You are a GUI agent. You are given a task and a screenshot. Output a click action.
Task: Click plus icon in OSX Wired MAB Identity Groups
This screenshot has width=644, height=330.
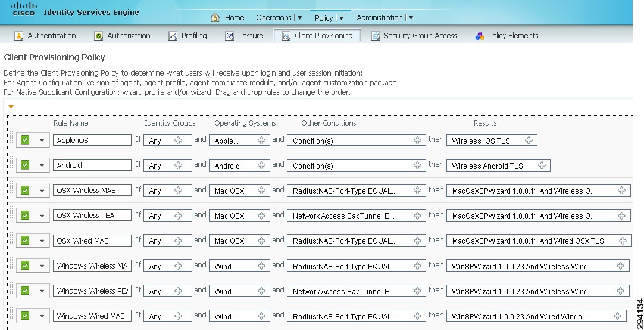pyautogui.click(x=178, y=241)
